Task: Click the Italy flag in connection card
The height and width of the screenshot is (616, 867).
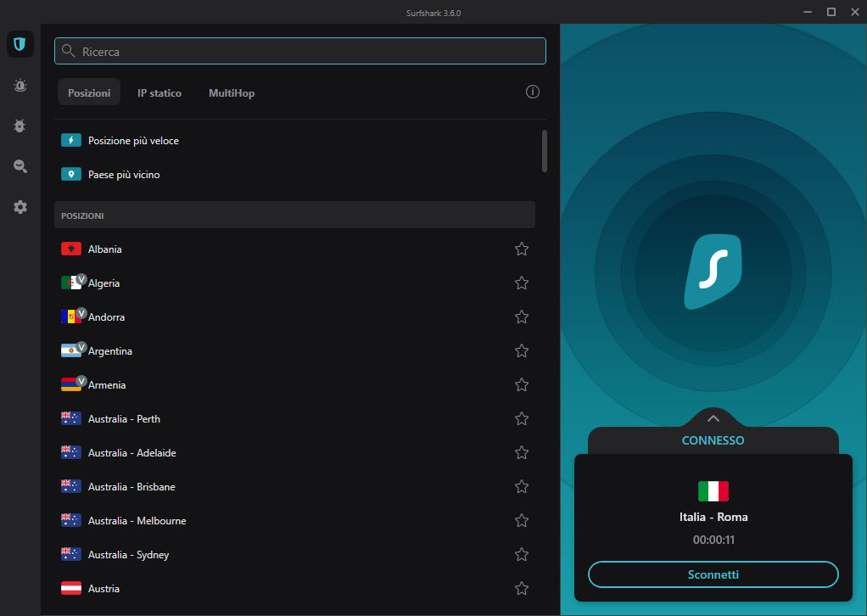Action: (713, 491)
